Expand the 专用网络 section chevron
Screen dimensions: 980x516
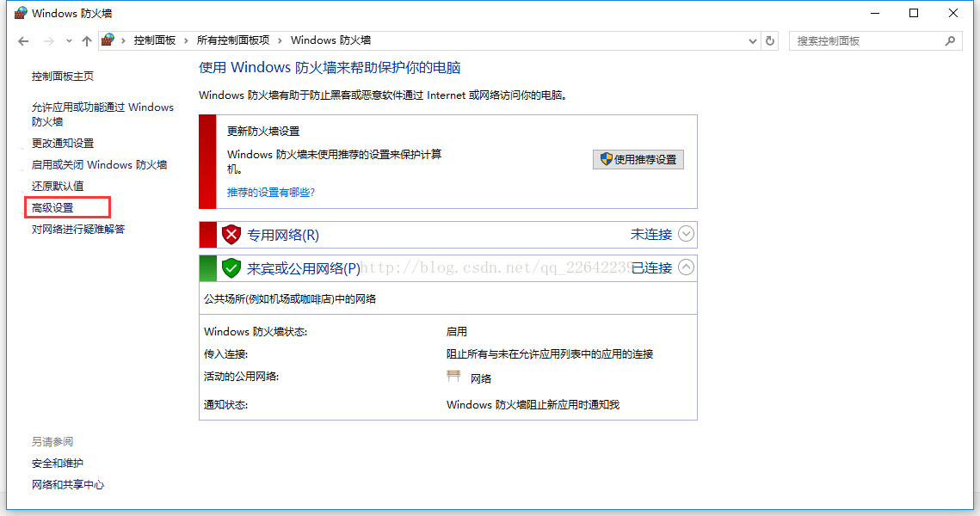(x=686, y=234)
